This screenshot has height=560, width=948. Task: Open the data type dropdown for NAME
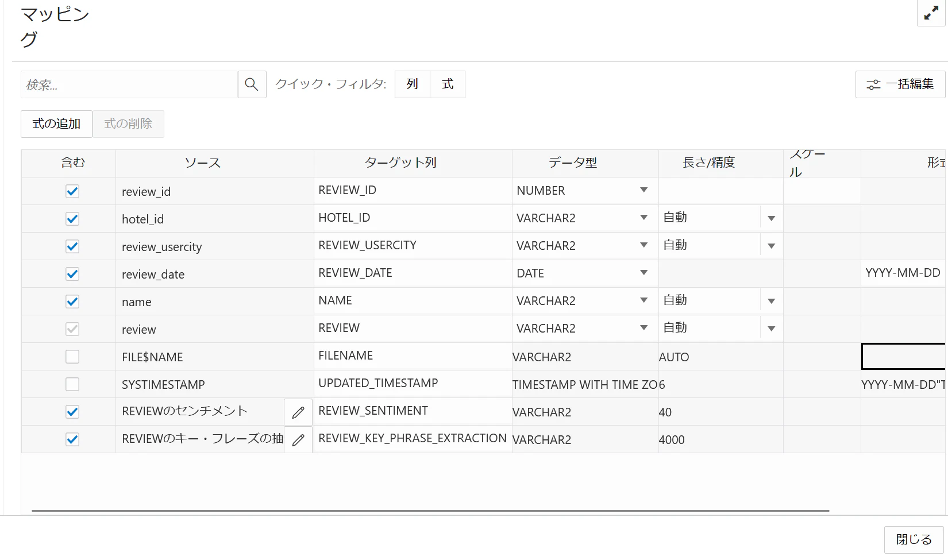tap(644, 300)
